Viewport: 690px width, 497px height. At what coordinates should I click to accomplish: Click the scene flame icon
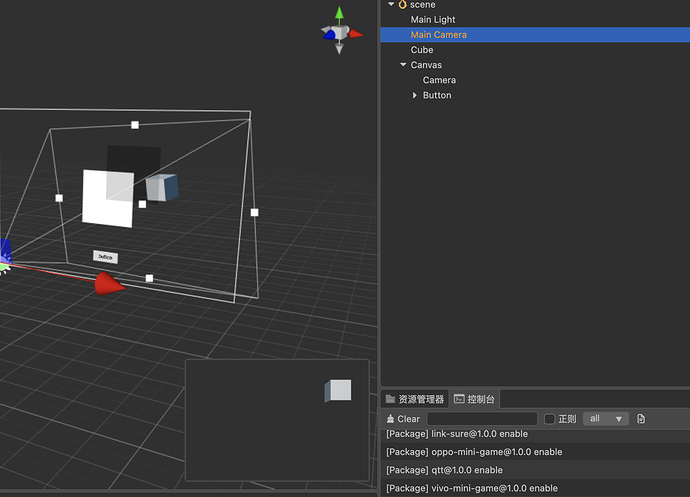[402, 4]
